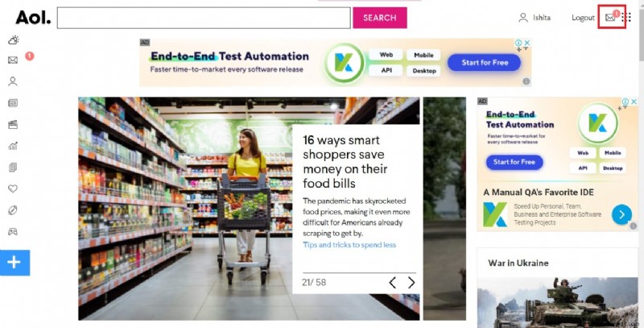Go to previous slide with left chevron

tap(393, 282)
